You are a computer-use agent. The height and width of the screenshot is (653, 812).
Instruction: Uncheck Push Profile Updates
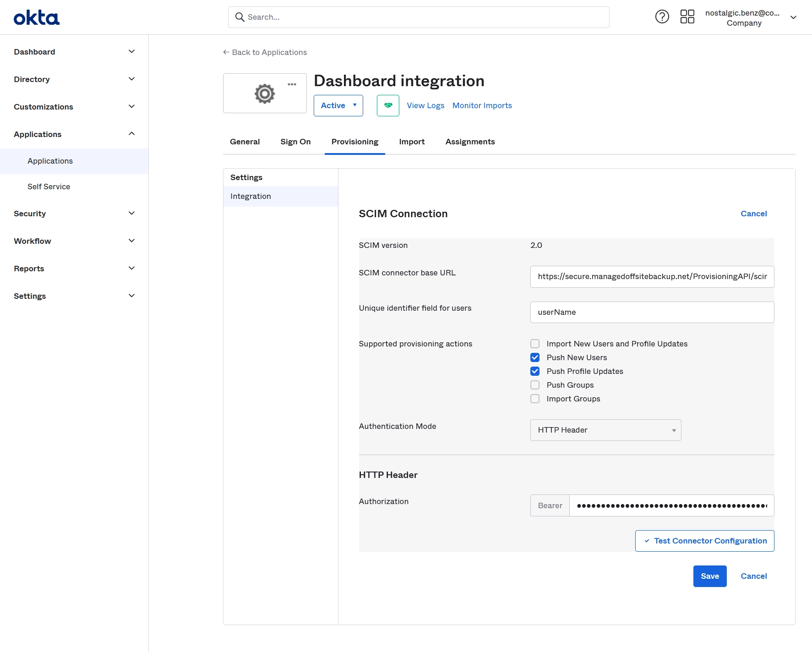(x=535, y=371)
